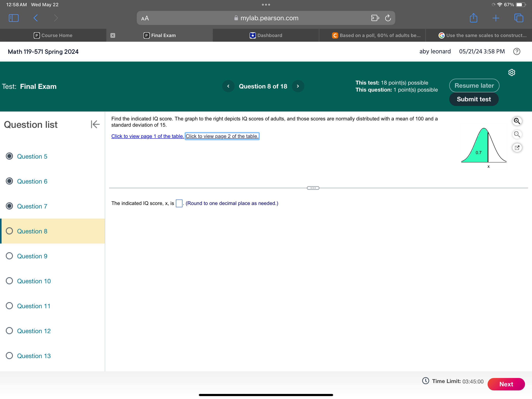The height and width of the screenshot is (399, 532).
Task: Click the help question mark icon
Action: pyautogui.click(x=517, y=51)
